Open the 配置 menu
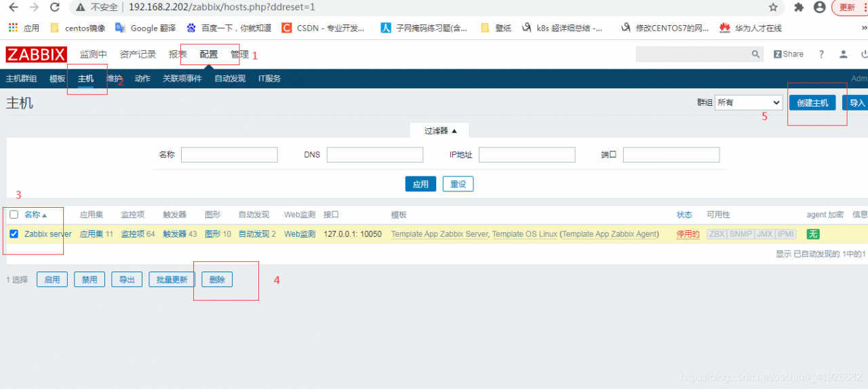The width and height of the screenshot is (868, 389). point(209,54)
